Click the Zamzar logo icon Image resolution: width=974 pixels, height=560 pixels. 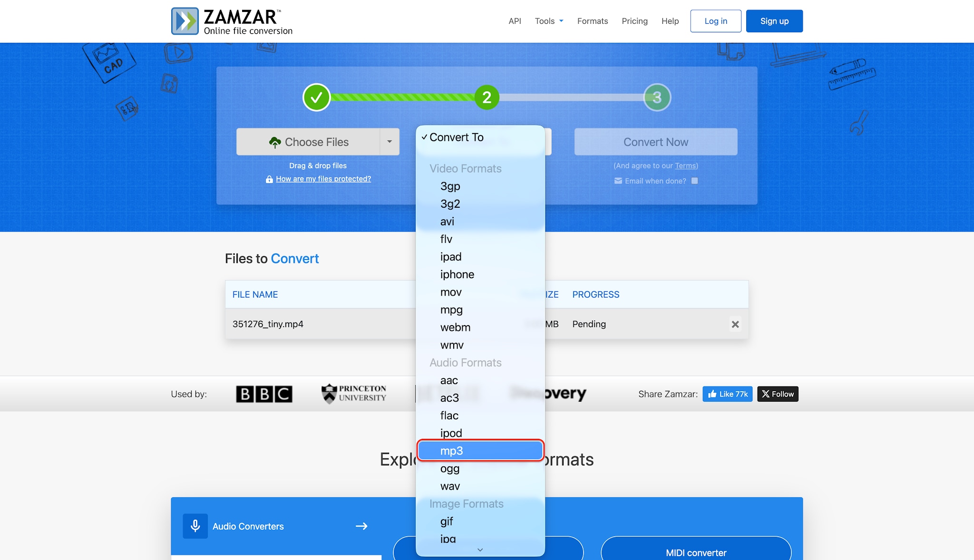point(185,21)
